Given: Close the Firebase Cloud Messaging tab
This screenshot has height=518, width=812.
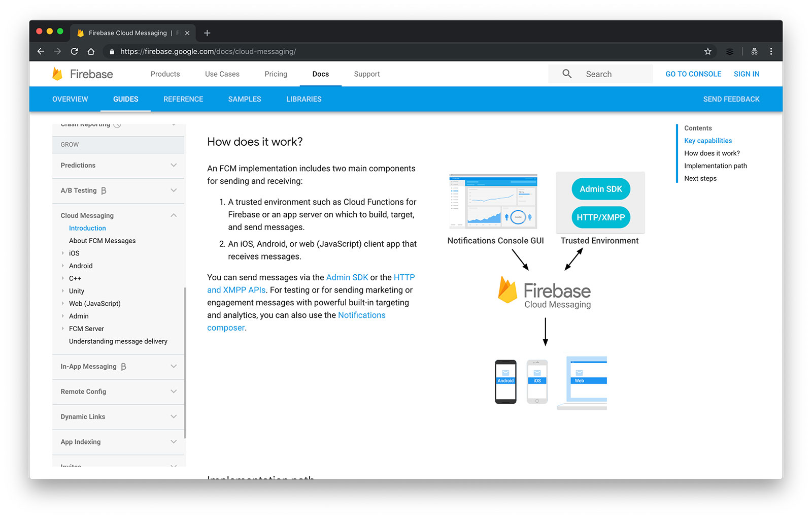Looking at the screenshot, I should pos(187,33).
